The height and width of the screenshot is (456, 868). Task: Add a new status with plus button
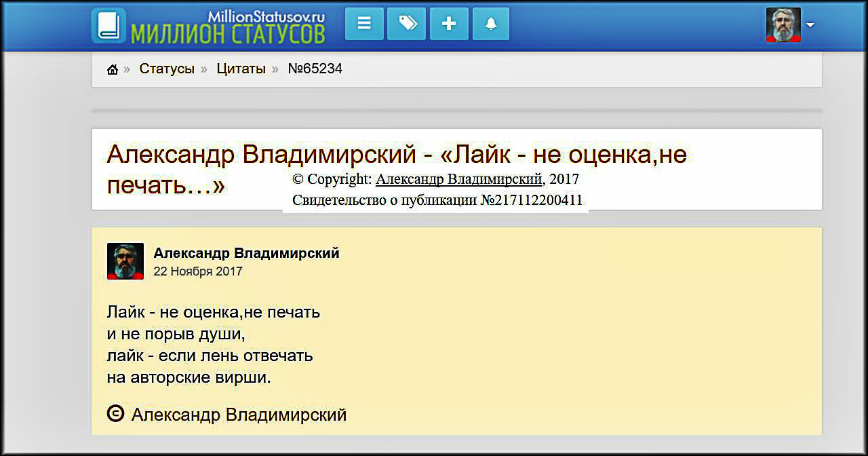449,24
